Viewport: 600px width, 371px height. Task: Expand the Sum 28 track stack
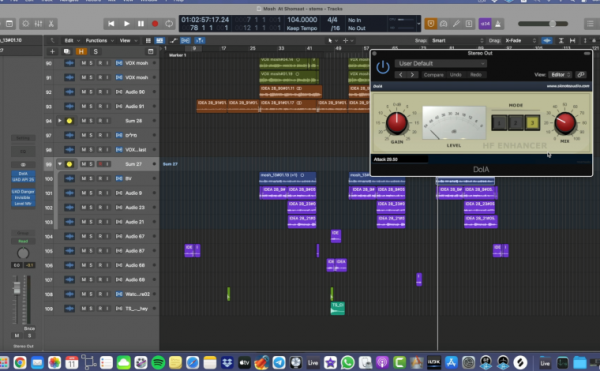(x=60, y=121)
